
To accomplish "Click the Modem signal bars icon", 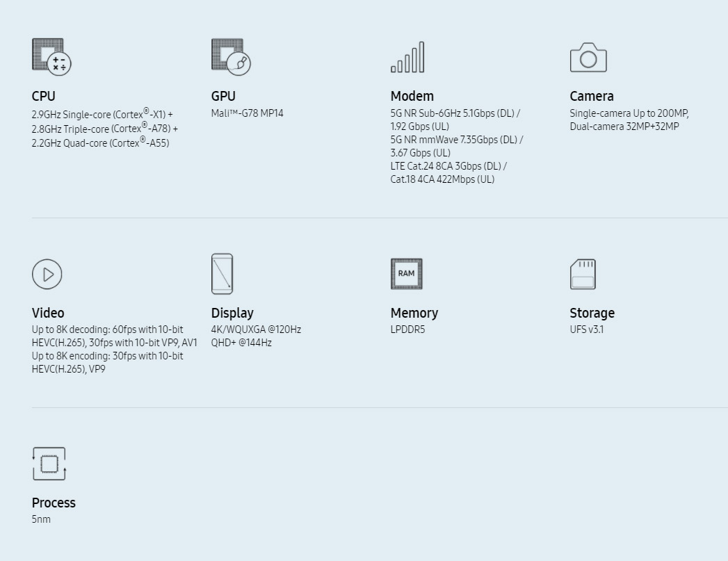I will (x=407, y=58).
